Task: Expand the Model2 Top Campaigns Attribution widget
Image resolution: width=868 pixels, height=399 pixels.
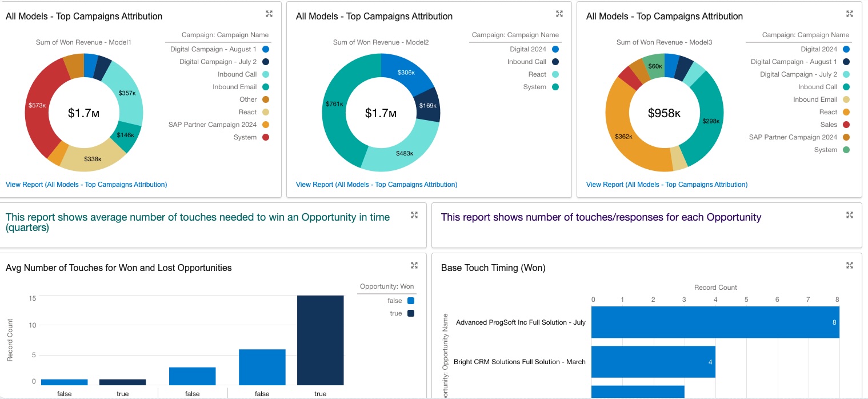Action: 559,14
